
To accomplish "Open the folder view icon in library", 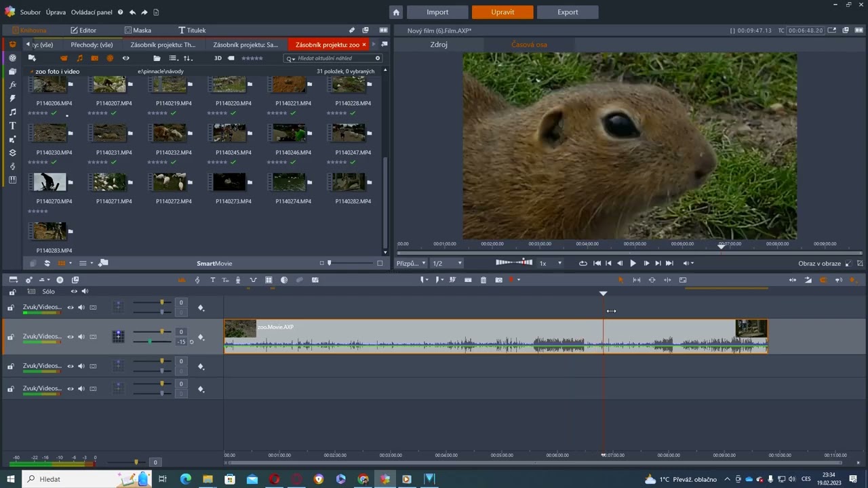I will click(x=157, y=58).
